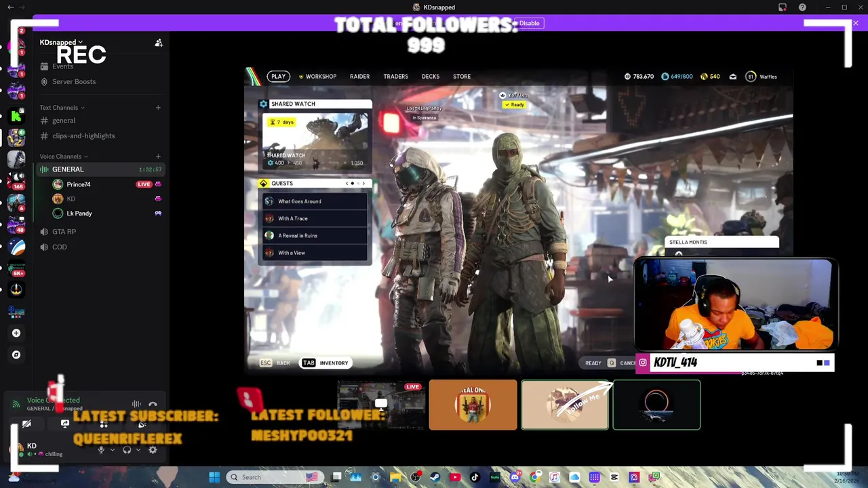Open the TAB INVENTORY button
This screenshot has width=868, height=488.
click(325, 363)
